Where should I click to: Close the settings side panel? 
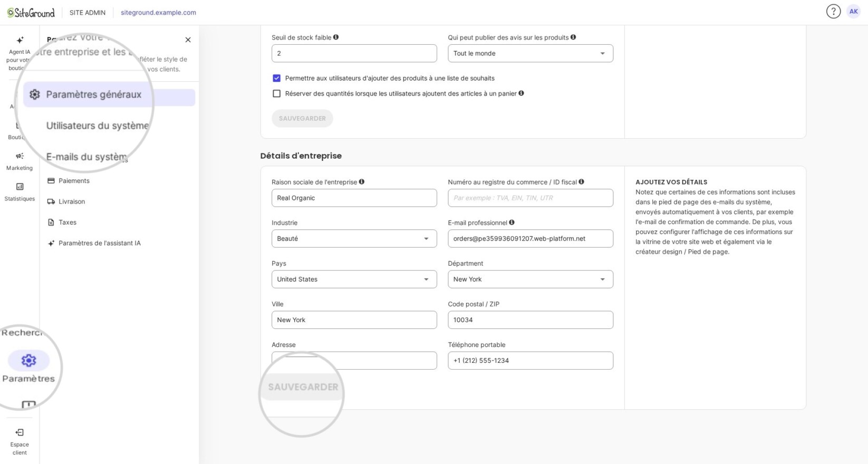(188, 40)
